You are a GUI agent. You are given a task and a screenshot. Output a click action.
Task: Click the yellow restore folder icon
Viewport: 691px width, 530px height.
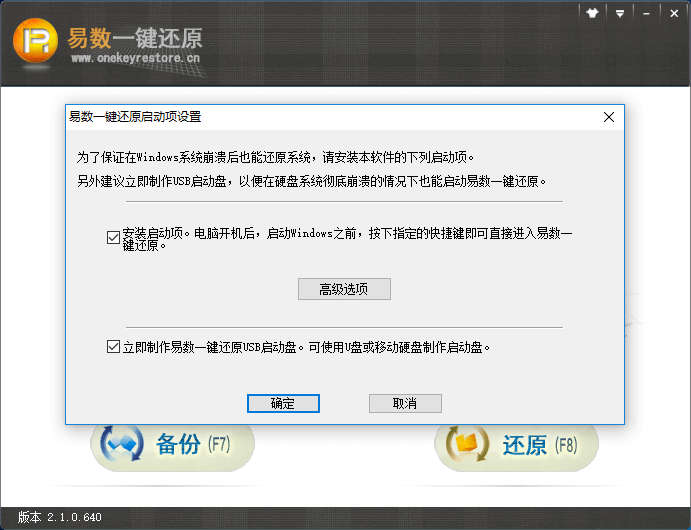pos(467,443)
